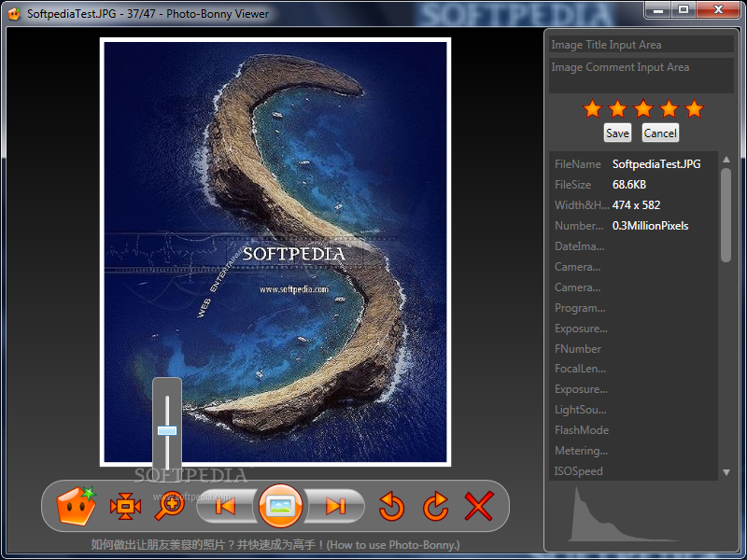Select the Number... label

click(x=579, y=226)
